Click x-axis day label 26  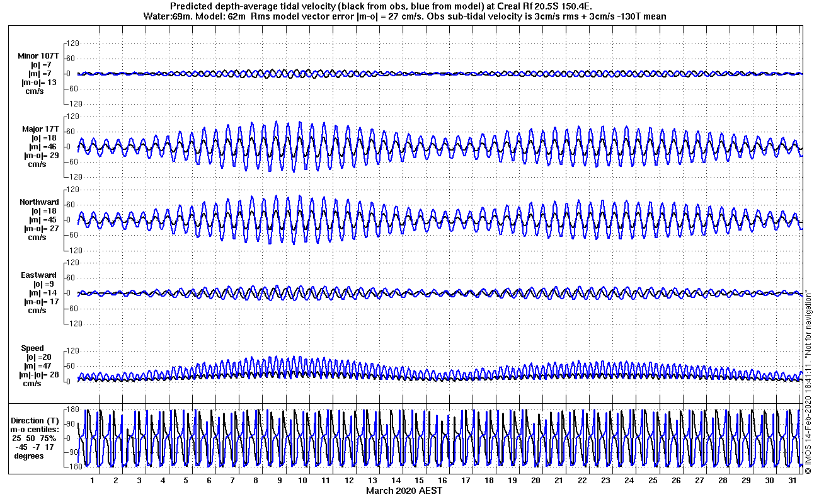click(675, 481)
